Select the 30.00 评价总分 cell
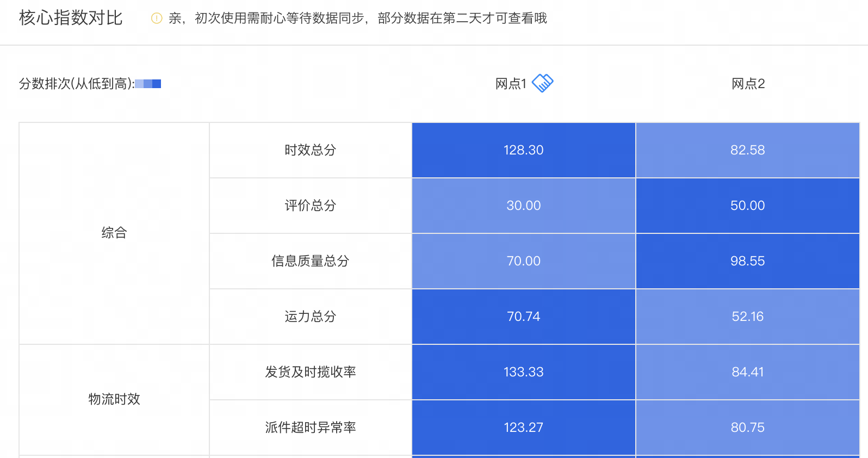 [x=523, y=206]
